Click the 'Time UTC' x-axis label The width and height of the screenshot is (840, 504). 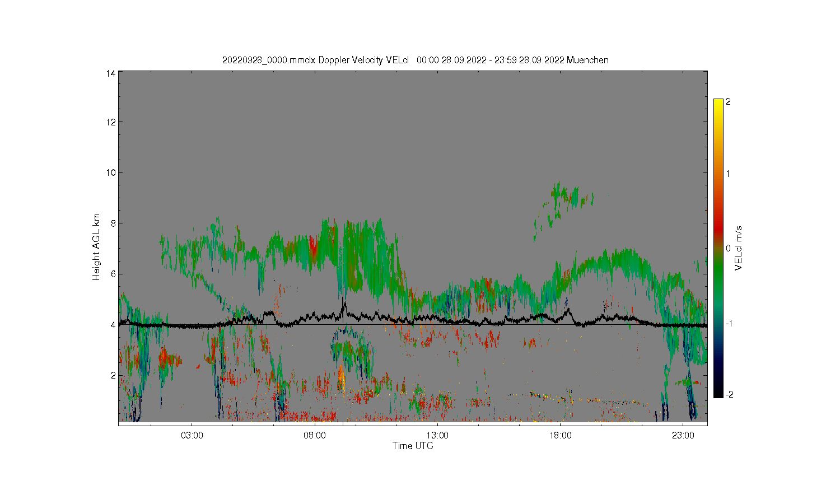click(413, 446)
